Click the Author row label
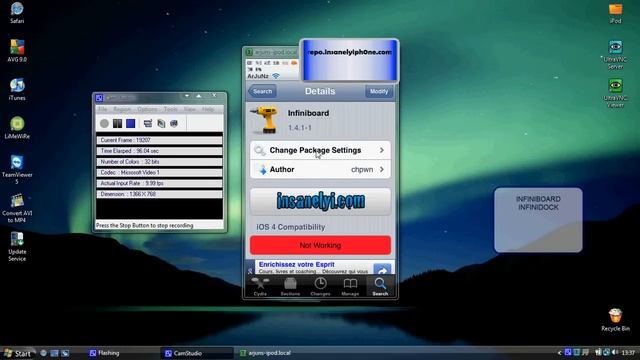Screen dimensions: 640x360 point(282,169)
